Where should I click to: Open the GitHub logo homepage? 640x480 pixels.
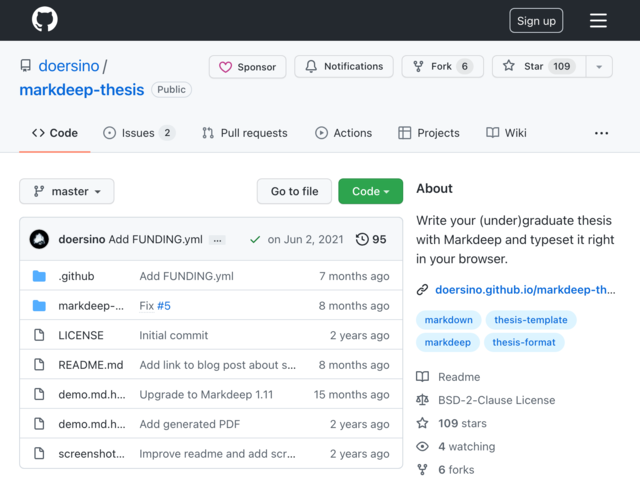tap(44, 19)
